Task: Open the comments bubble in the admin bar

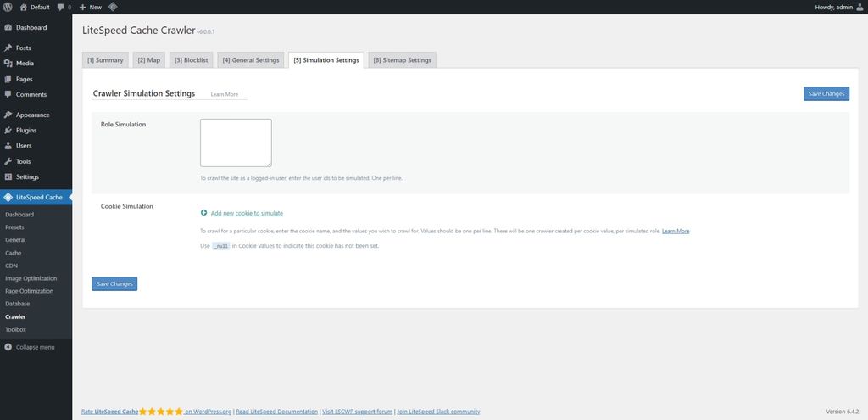Action: click(61, 7)
